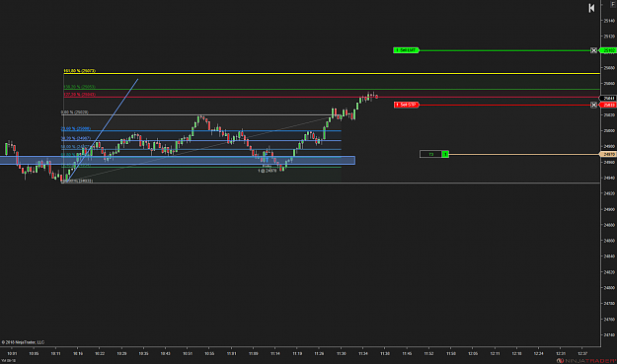Select the green 138.20 % Fibonacci label
Screen dimensions: 617x364
(80, 87)
